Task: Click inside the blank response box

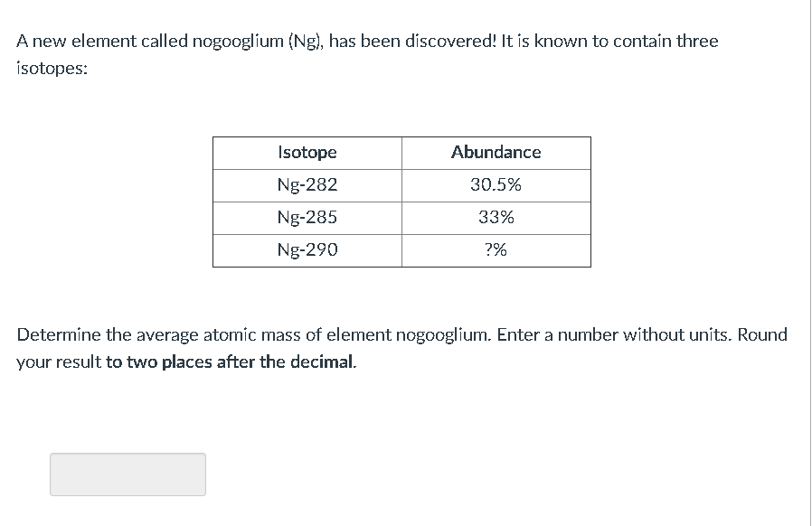Action: [127, 474]
